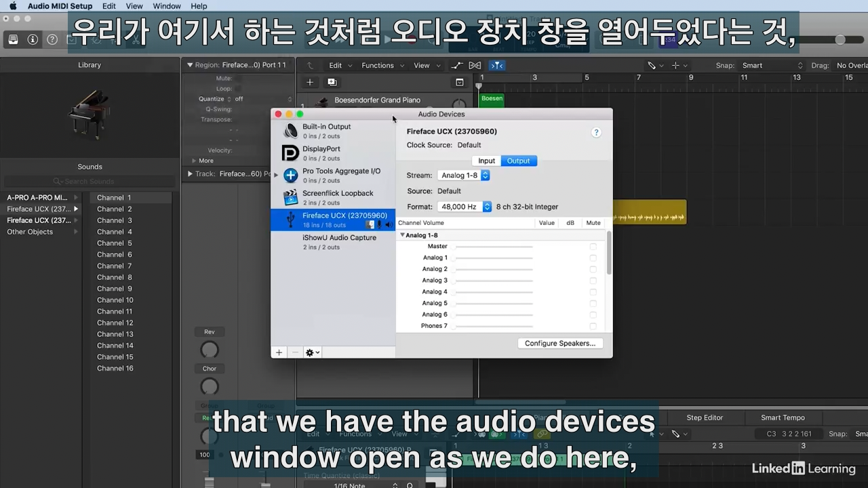This screenshot has width=868, height=488.
Task: Select the green Boesen region in timeline
Action: pyautogui.click(x=492, y=101)
